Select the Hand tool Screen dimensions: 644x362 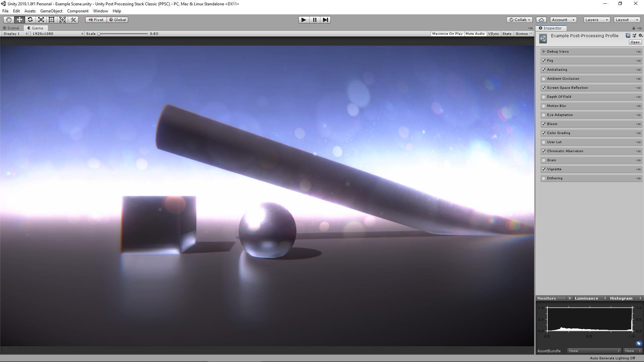[9, 20]
